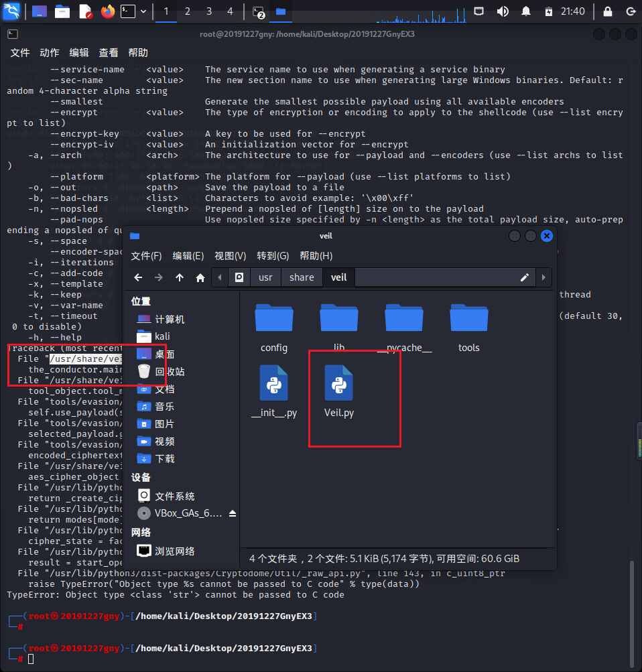Switch to workspace 4
The width and height of the screenshot is (642, 672).
tap(230, 11)
